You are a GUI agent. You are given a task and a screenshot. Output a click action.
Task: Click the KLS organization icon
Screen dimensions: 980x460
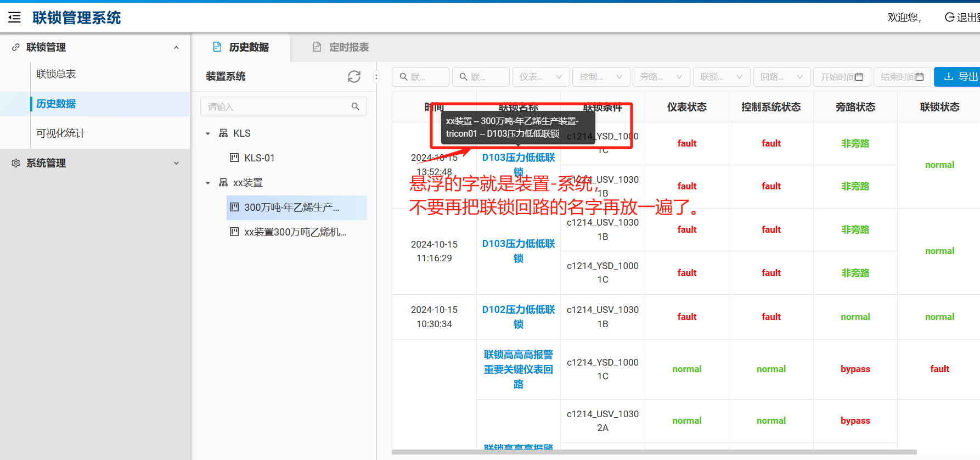[223, 133]
